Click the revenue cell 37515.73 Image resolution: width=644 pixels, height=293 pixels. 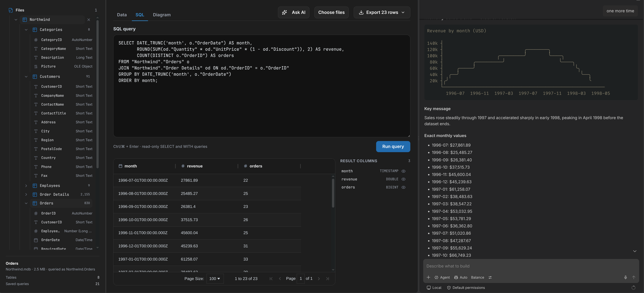pos(189,220)
